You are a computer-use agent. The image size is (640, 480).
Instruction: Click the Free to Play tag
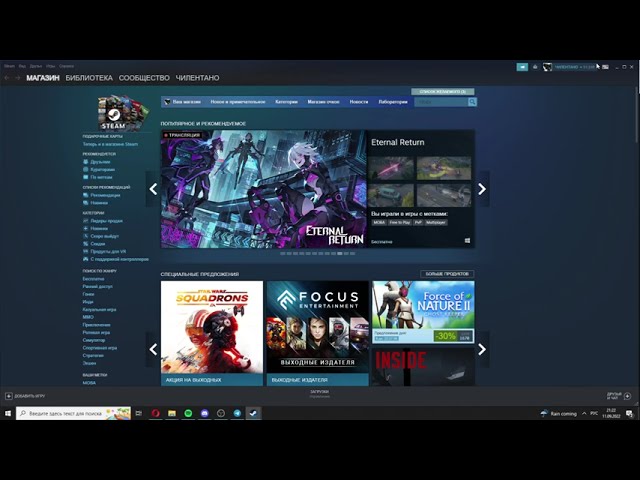(400, 222)
